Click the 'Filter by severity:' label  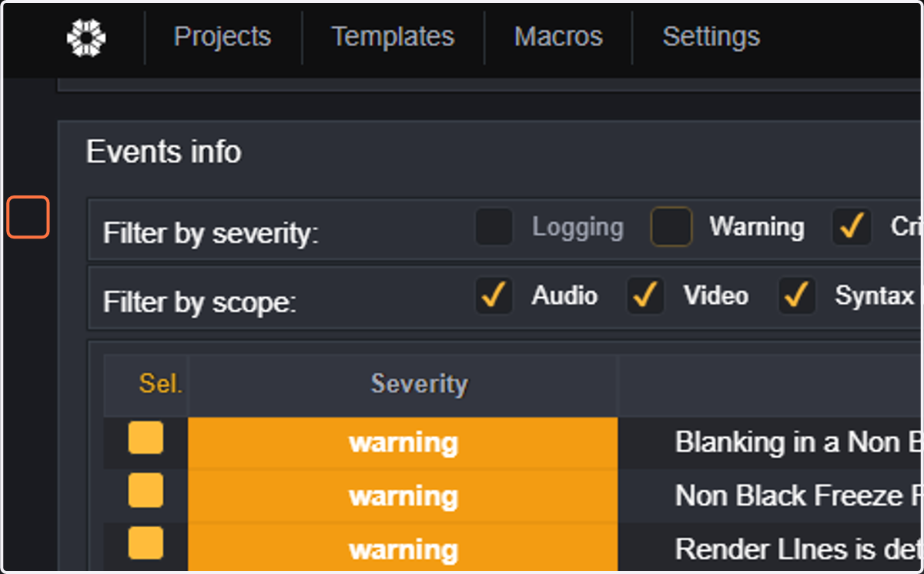(211, 233)
